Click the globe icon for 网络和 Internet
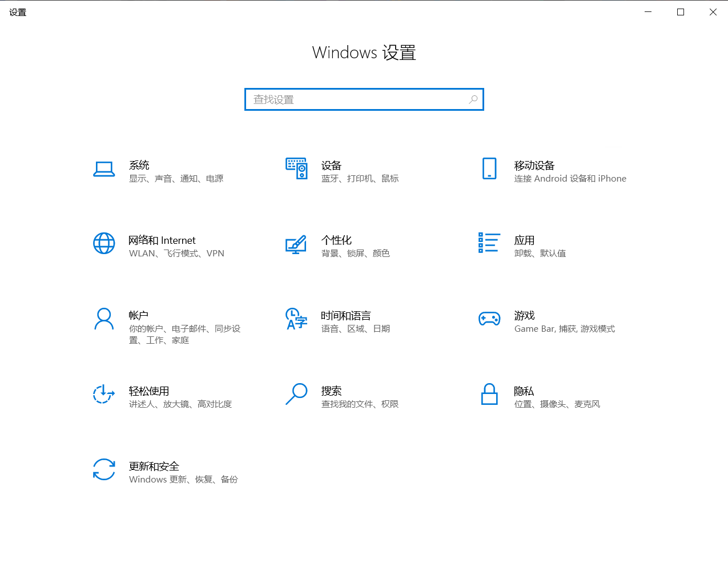 tap(104, 243)
